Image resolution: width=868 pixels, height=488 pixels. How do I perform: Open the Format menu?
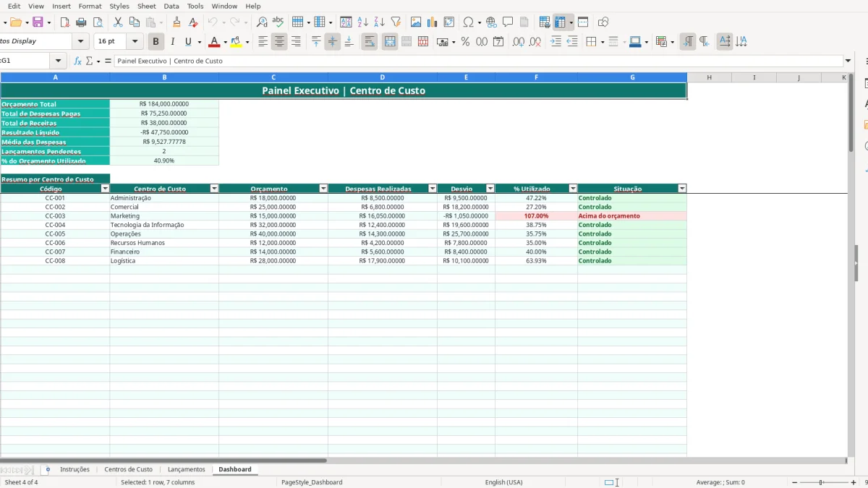click(x=90, y=6)
